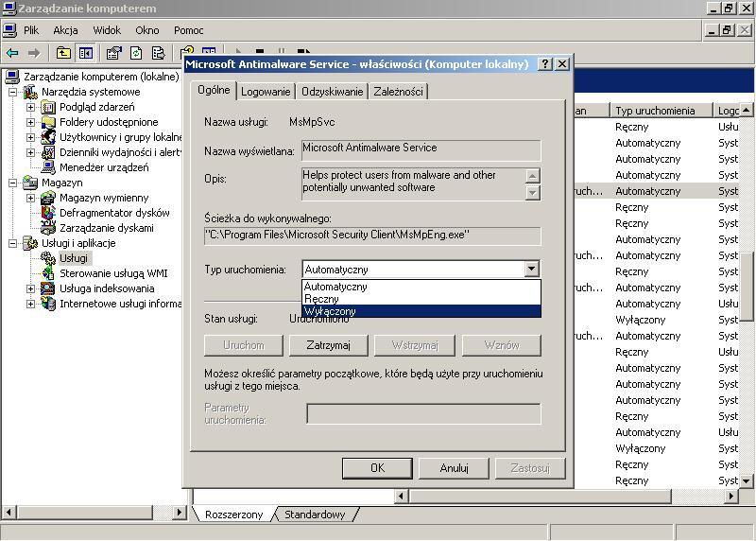The image size is (756, 541).
Task: Select the Usługi tree item
Action: coord(74,258)
